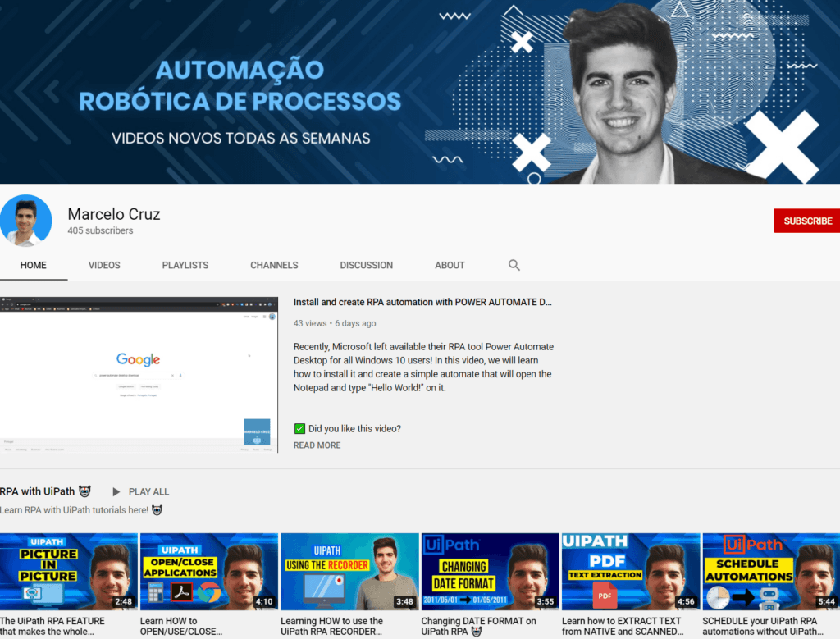
Task: Click the 43 views • 6 days ago text
Action: (335, 323)
